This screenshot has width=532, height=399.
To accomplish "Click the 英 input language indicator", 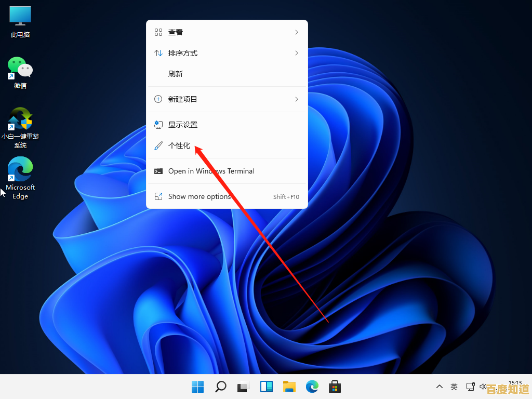I will tap(454, 387).
